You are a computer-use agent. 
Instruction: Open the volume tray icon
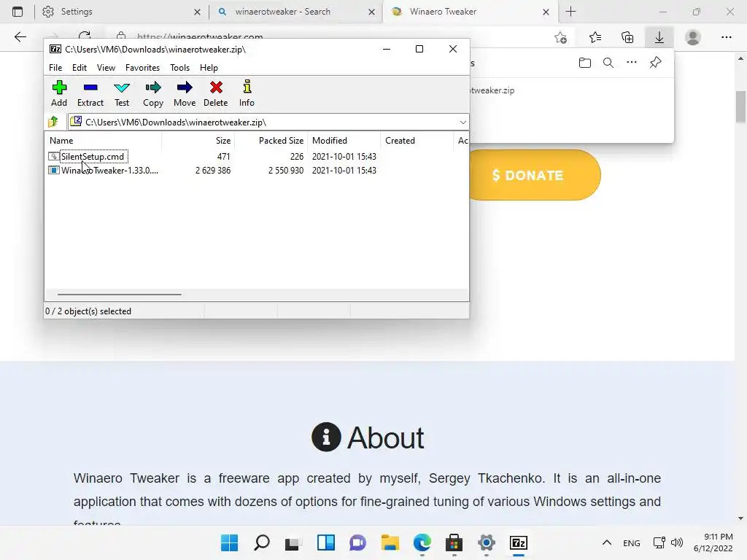676,542
